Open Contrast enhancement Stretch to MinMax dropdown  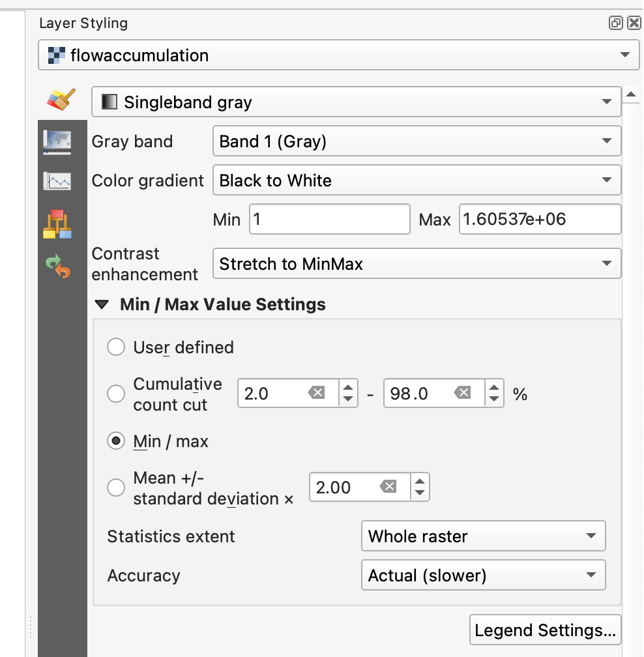coord(417,264)
